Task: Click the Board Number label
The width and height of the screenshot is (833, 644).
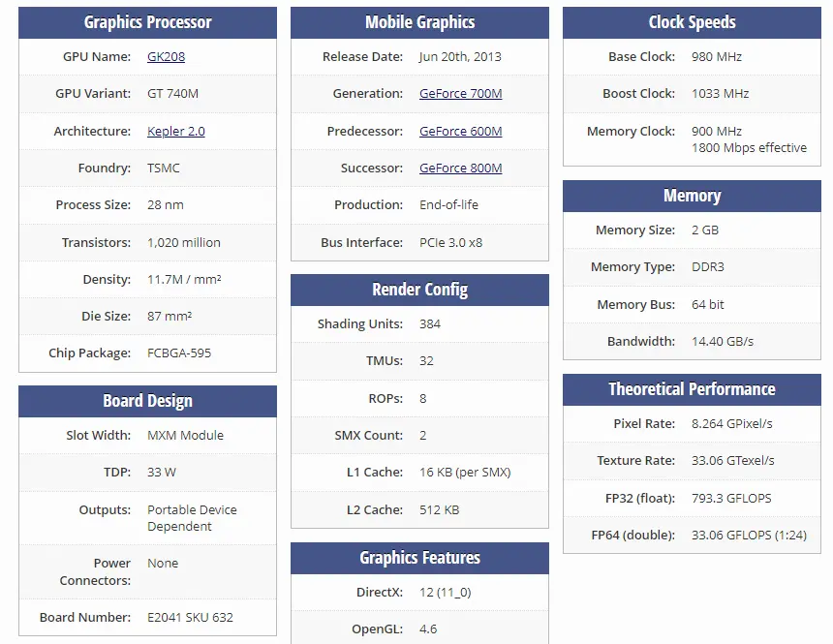Action: [85, 618]
